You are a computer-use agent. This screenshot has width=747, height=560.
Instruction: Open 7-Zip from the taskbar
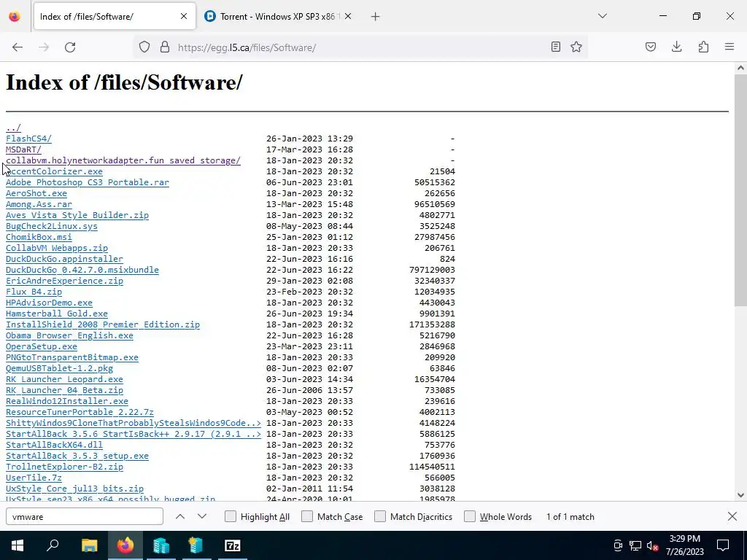pos(233,545)
